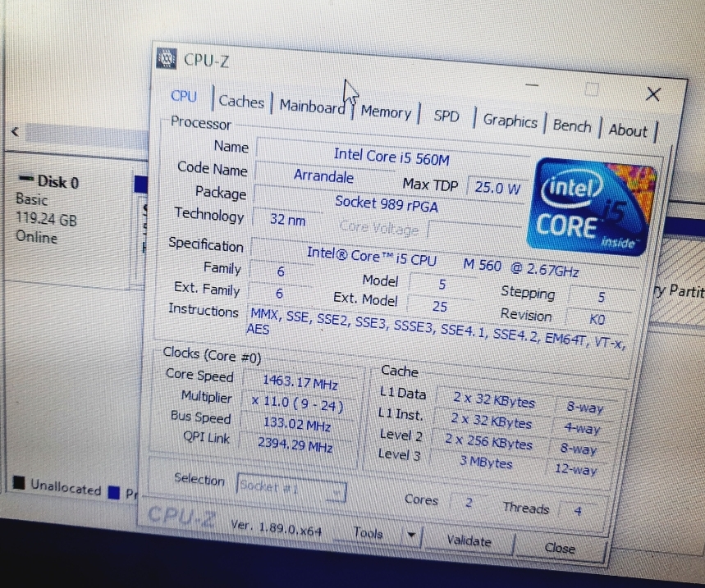Click the Close button at the bottom
Image resolution: width=705 pixels, height=588 pixels.
560,548
